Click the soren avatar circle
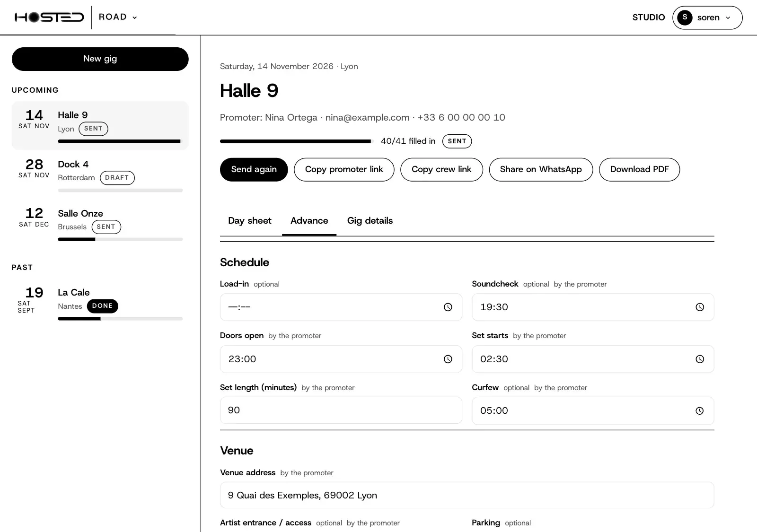The width and height of the screenshot is (757, 532). pos(685,17)
